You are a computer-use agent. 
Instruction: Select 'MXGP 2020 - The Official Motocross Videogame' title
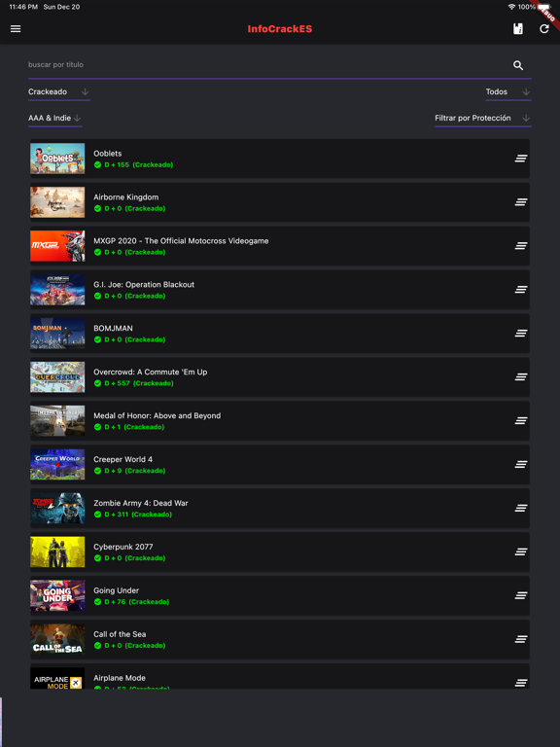(x=181, y=241)
